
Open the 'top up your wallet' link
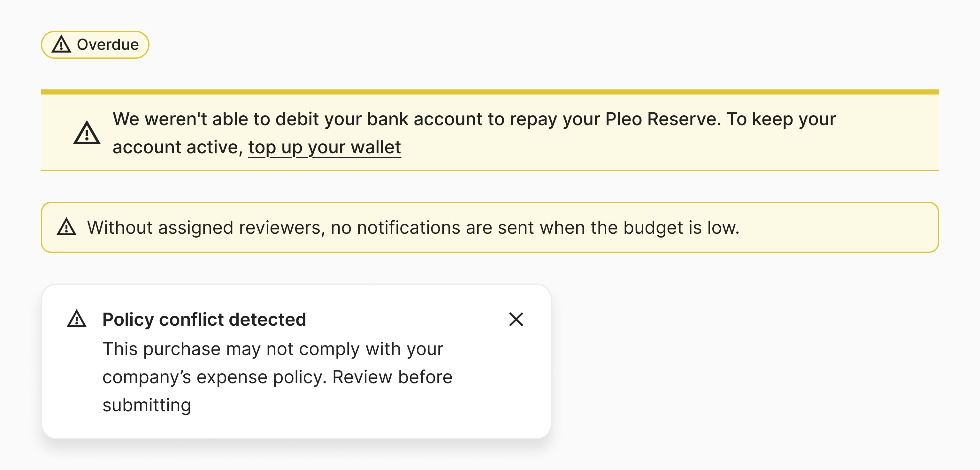coord(325,147)
